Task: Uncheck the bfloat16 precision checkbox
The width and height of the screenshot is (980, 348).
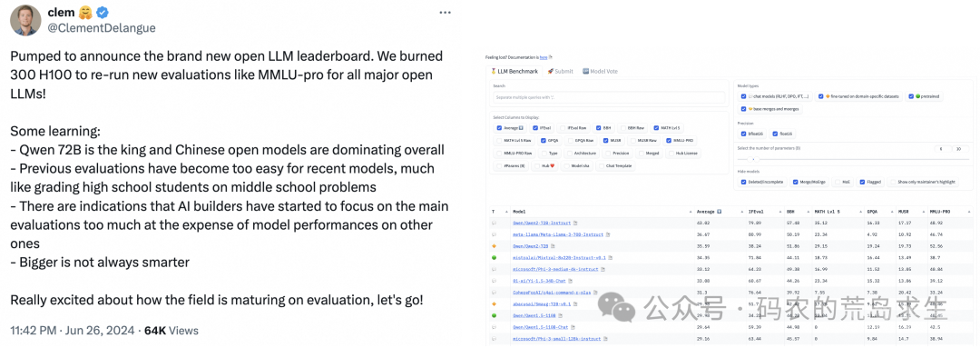Action: click(742, 134)
